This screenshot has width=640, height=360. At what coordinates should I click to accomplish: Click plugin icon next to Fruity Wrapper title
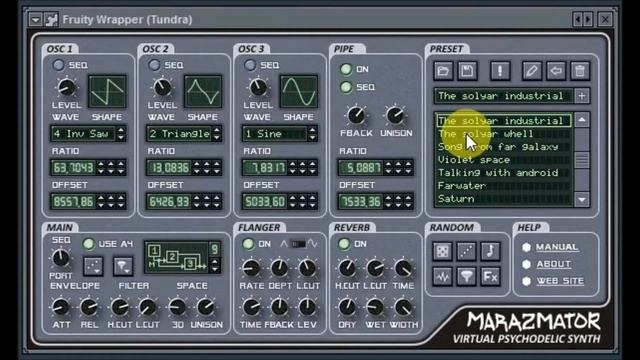pos(51,20)
